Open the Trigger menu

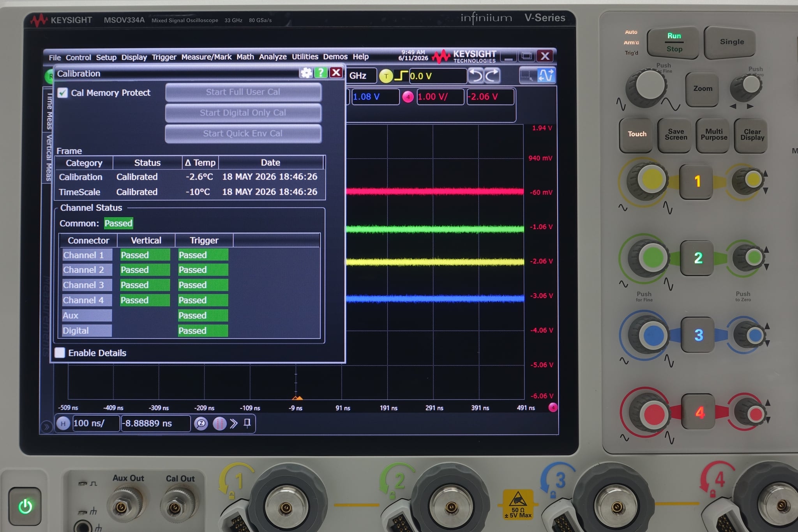(x=164, y=57)
